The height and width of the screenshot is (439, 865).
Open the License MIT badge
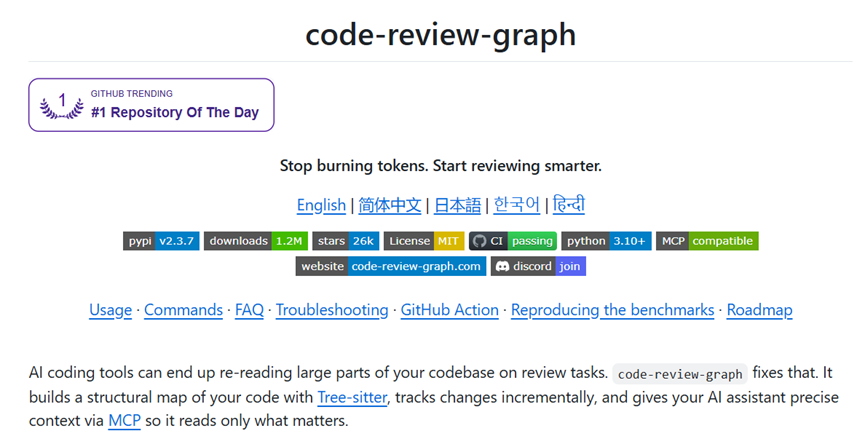pyautogui.click(x=424, y=241)
